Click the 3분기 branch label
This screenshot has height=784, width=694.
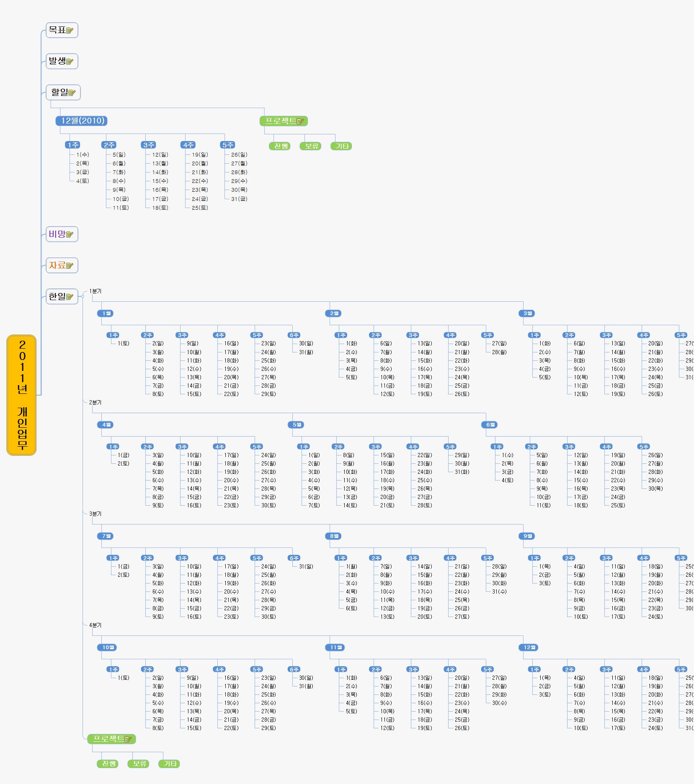[x=95, y=514]
